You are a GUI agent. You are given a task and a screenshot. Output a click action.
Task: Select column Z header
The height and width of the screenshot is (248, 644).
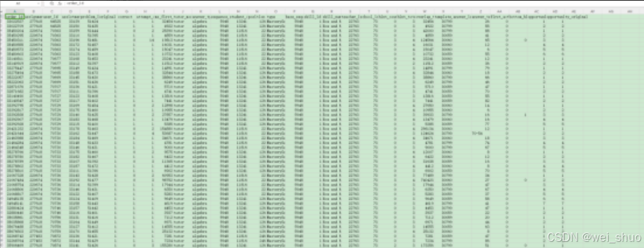(480, 11)
